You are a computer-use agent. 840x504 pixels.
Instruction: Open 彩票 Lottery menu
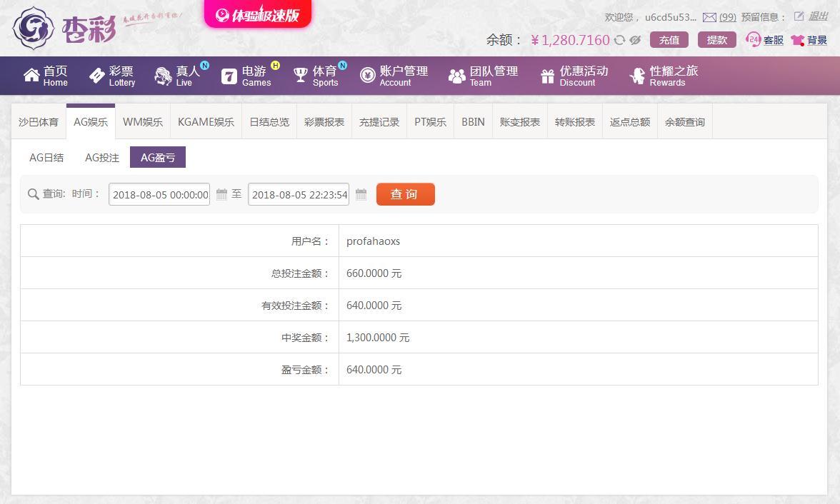pyautogui.click(x=112, y=76)
